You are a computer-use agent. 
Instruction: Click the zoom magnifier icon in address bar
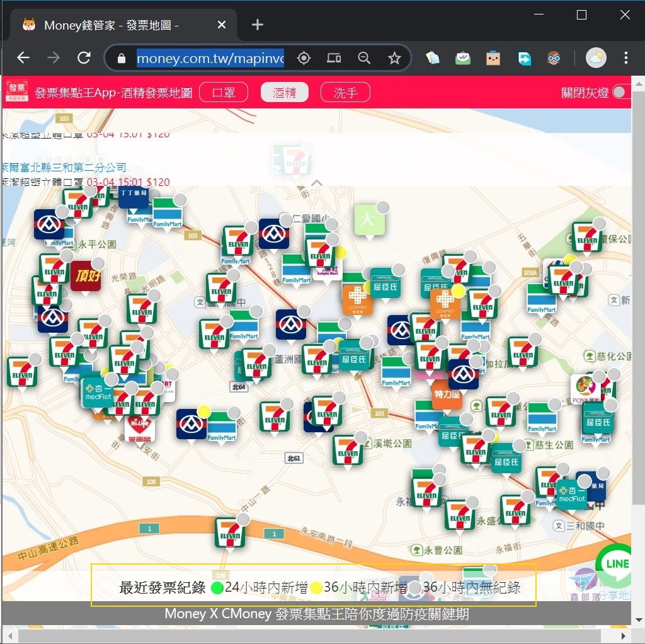click(364, 58)
